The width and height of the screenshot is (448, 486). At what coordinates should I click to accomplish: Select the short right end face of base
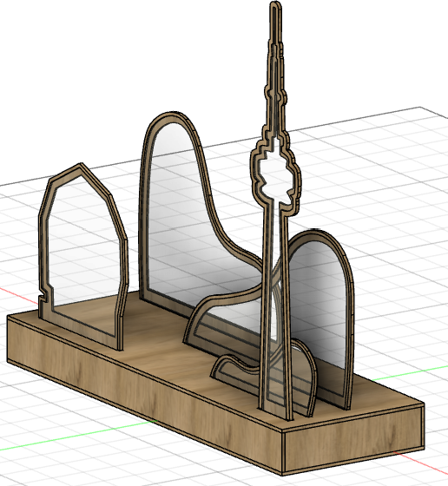point(353,438)
